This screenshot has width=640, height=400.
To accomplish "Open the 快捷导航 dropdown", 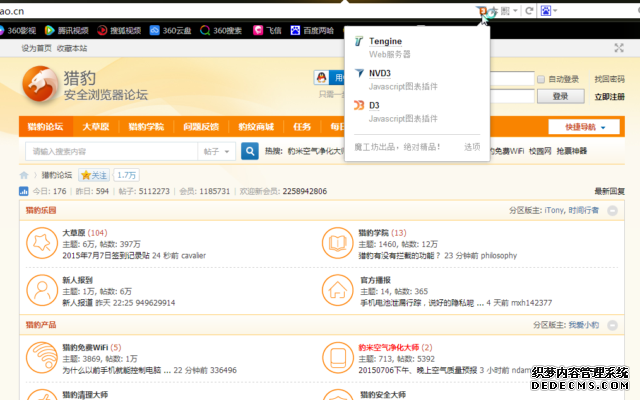I will click(x=584, y=127).
